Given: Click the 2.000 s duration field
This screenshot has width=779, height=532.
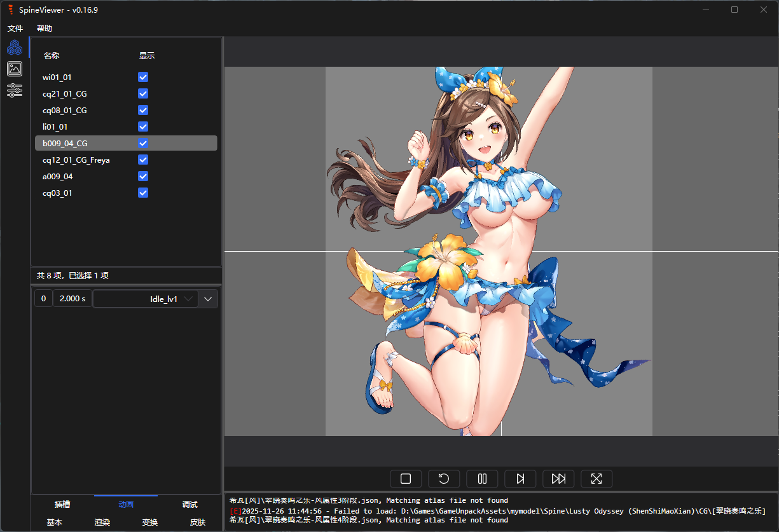Looking at the screenshot, I should 72,299.
